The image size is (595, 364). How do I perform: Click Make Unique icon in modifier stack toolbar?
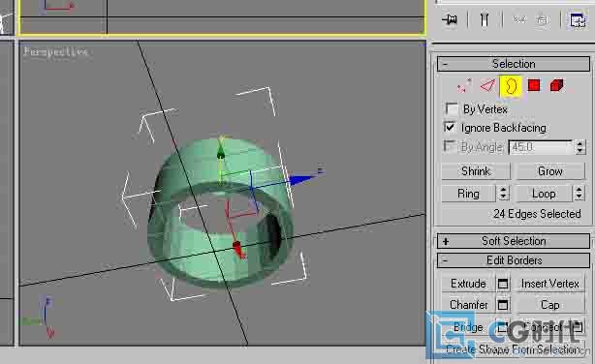point(519,19)
